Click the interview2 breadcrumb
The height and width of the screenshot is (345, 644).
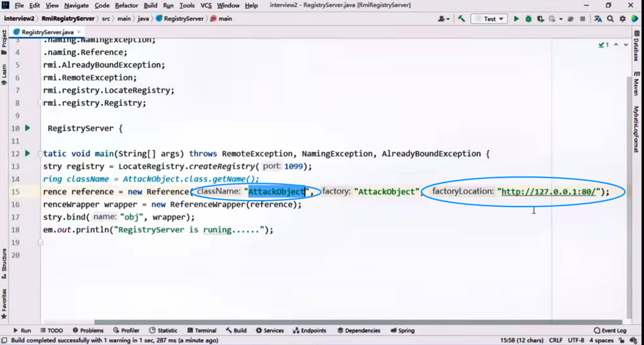(x=19, y=19)
